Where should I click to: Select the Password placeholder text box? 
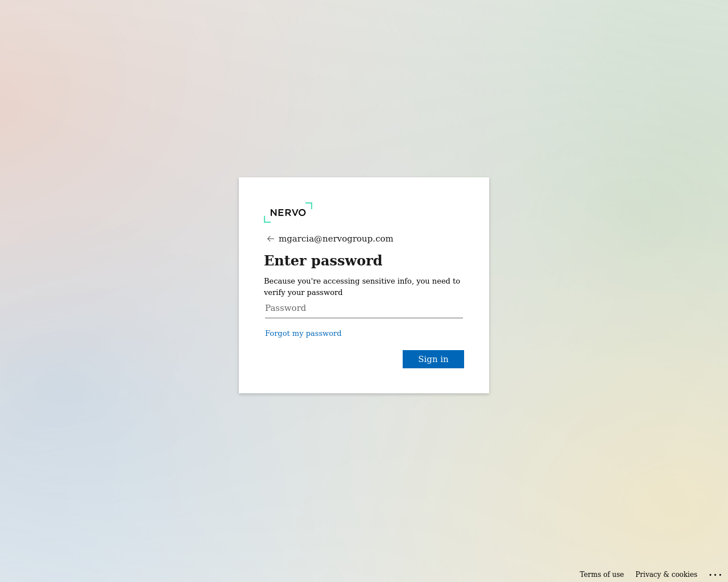coord(364,308)
